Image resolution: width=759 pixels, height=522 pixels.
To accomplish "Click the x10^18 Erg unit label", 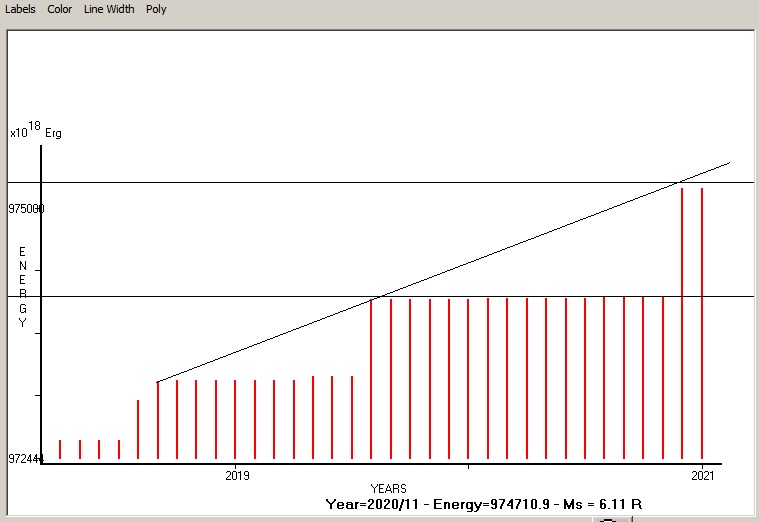I will pyautogui.click(x=35, y=131).
